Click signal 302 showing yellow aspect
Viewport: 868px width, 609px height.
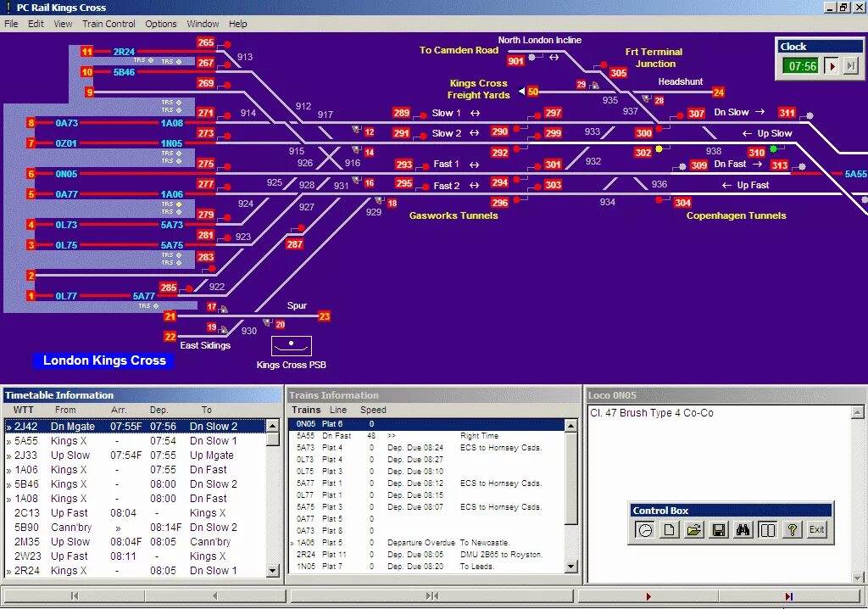coord(643,153)
